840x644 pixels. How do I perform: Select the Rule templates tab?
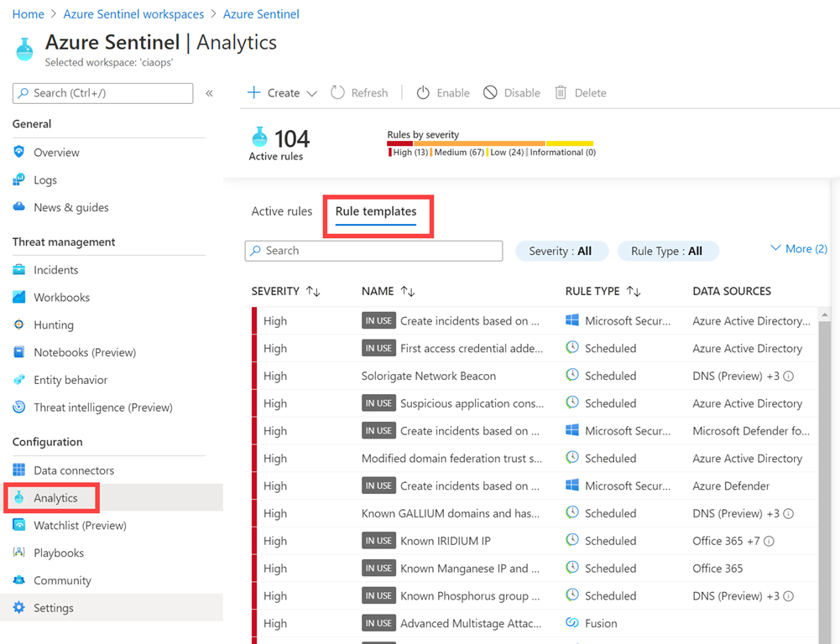[376, 211]
